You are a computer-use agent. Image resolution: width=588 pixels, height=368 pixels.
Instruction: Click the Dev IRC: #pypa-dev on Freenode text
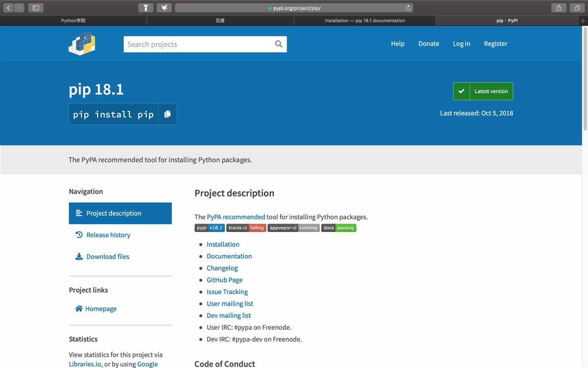pyautogui.click(x=254, y=339)
